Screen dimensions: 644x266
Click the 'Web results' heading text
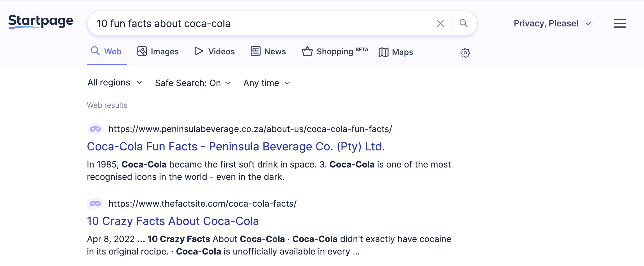107,105
